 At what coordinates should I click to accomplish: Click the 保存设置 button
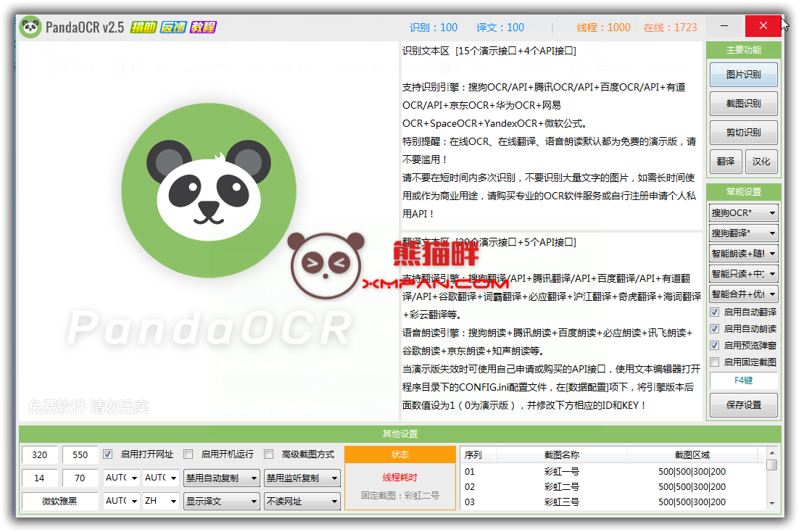coord(744,405)
